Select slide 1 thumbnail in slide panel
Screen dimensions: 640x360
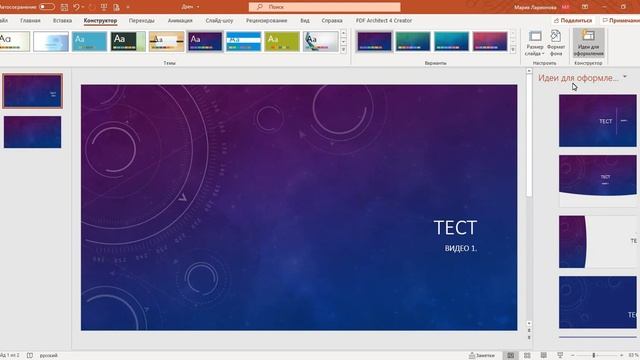33,91
